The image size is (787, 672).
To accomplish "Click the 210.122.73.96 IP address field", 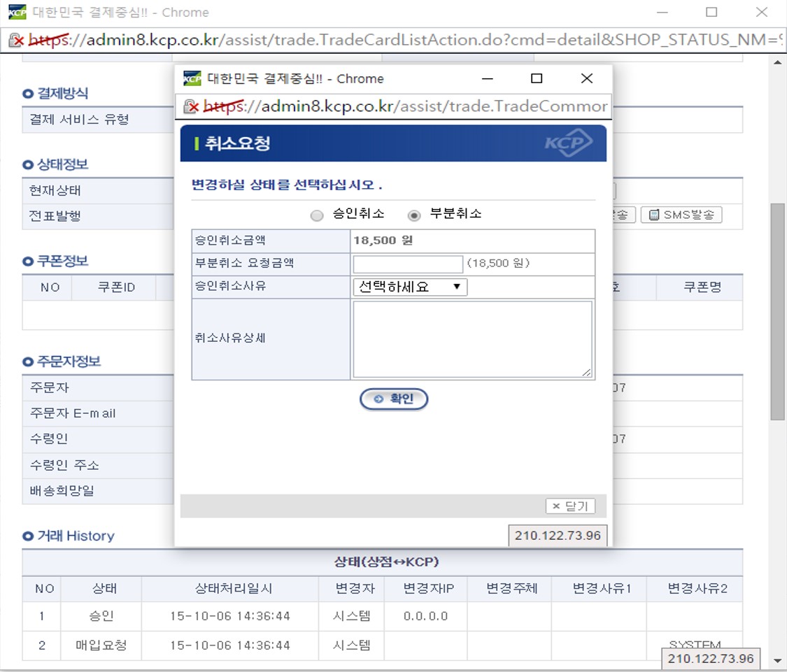I will point(558,535).
